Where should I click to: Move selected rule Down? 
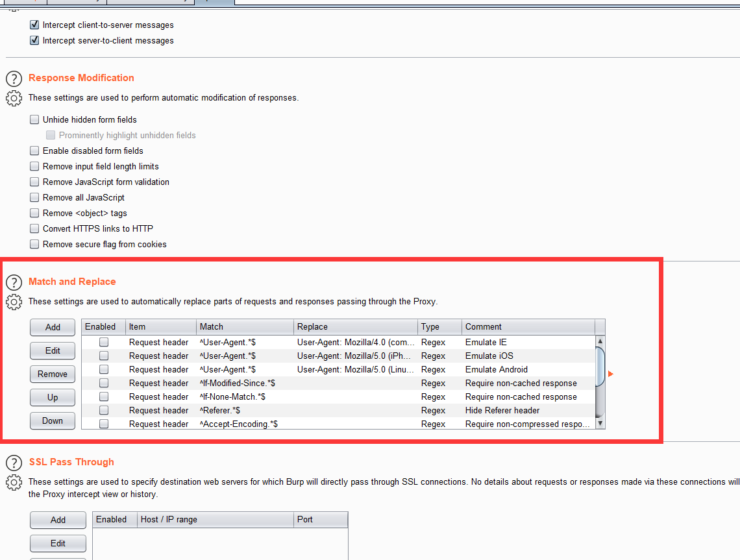pos(53,421)
